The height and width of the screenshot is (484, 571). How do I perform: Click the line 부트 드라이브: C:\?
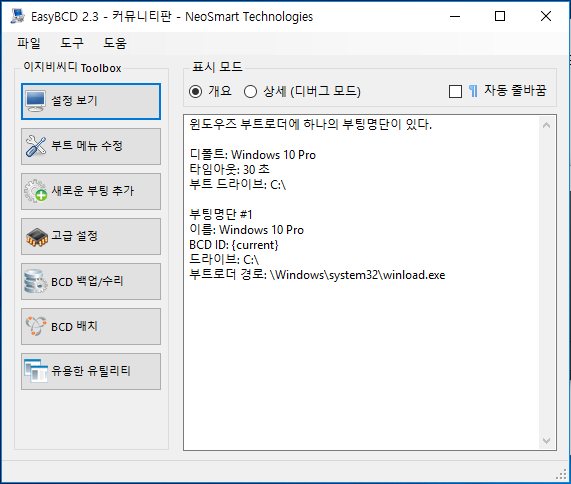pyautogui.click(x=238, y=185)
